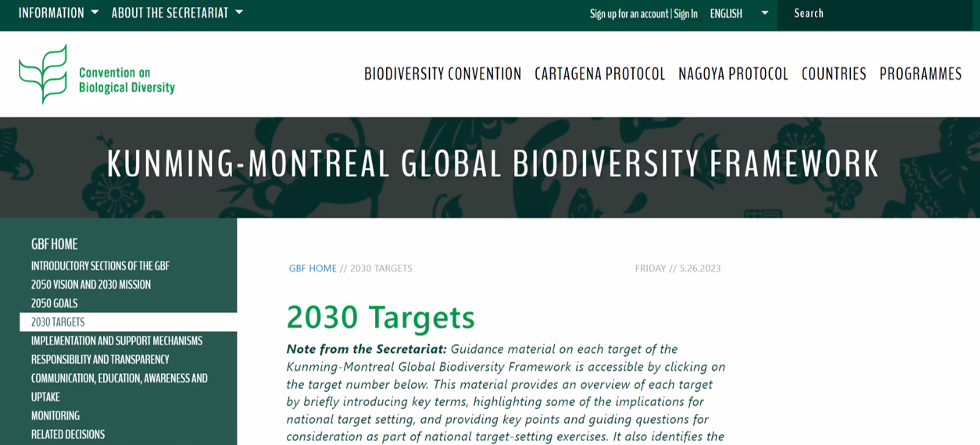This screenshot has width=980, height=445.
Task: Click GBF HOME breadcrumb link
Action: tap(313, 269)
